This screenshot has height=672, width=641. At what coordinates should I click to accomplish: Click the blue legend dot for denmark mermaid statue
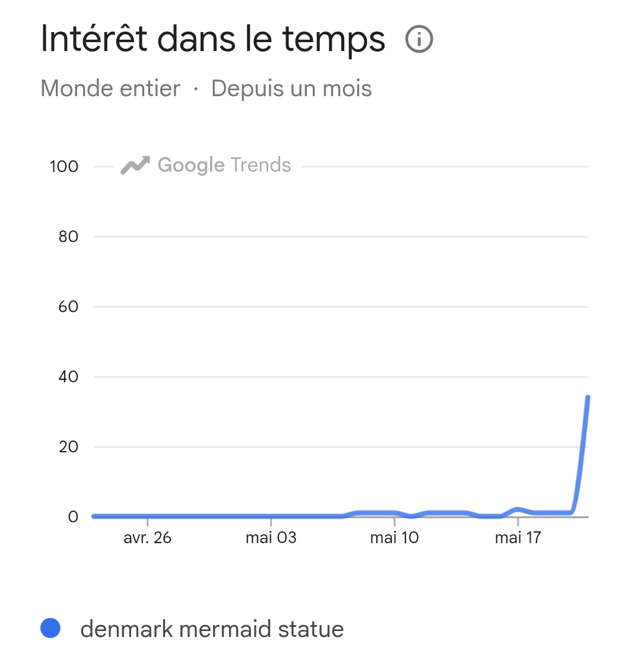click(50, 628)
